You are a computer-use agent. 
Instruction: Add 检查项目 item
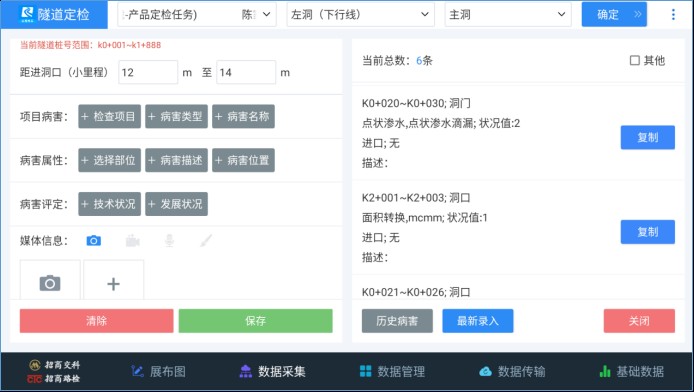(x=109, y=116)
